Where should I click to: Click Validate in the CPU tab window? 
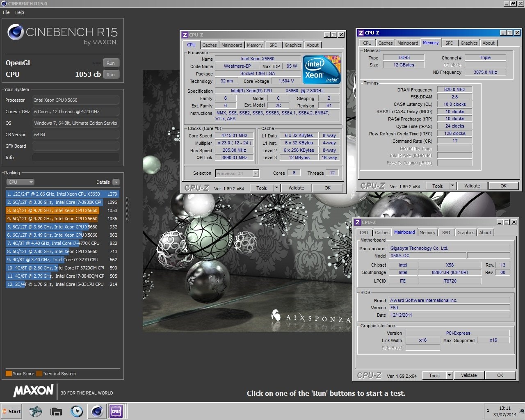click(296, 188)
